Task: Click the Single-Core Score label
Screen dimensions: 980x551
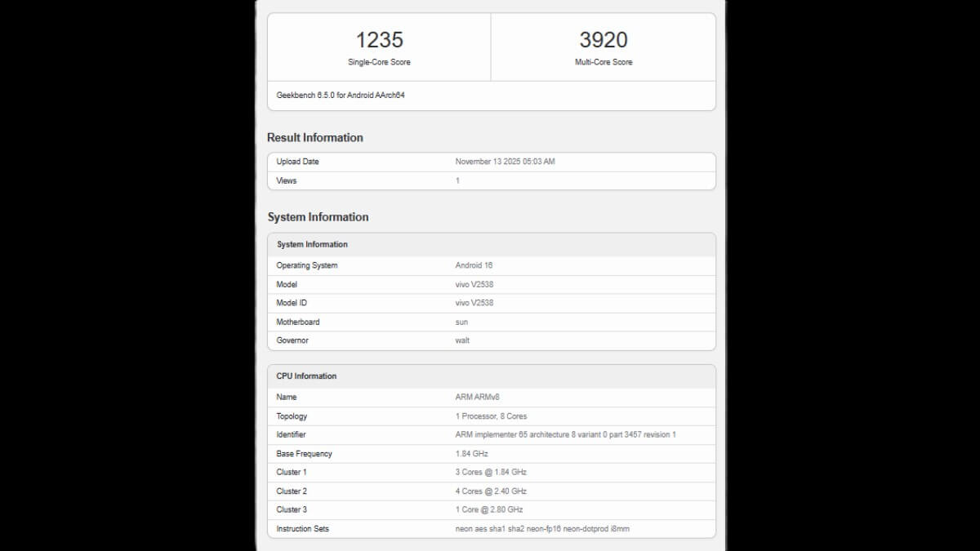Action: (379, 62)
